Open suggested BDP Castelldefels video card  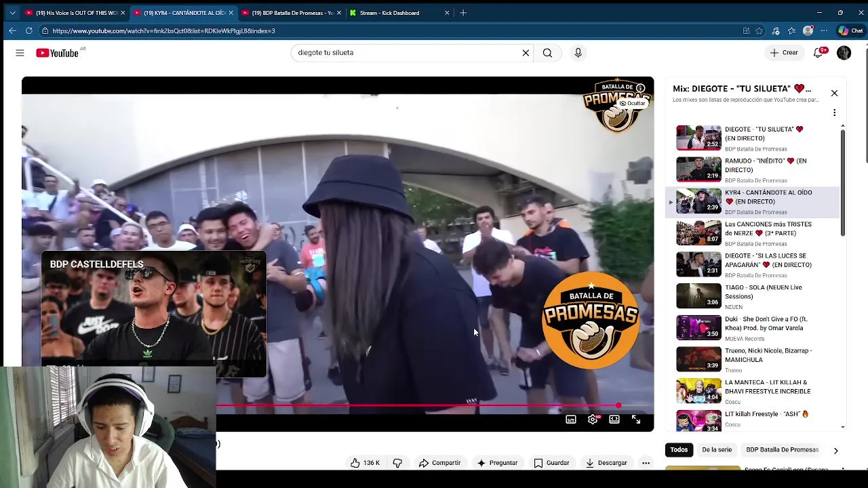point(154,314)
